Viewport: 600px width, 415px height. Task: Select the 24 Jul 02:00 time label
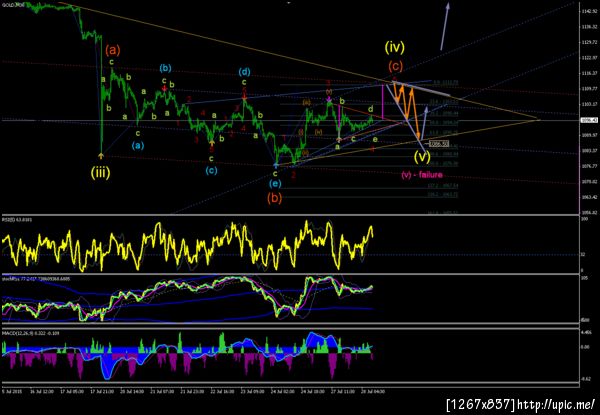point(281,392)
